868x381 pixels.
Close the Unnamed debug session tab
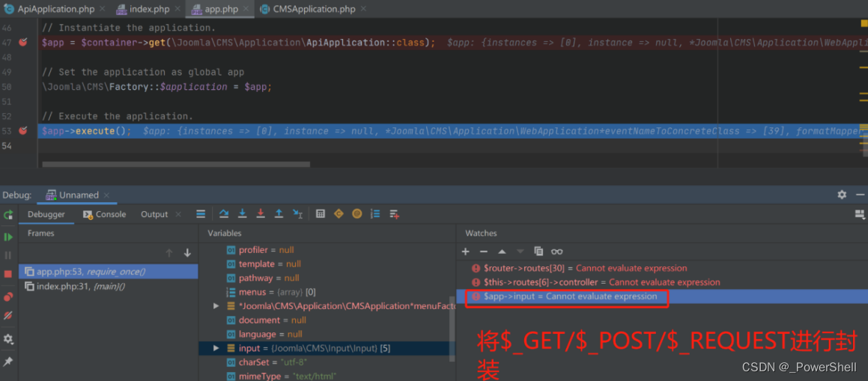(x=107, y=195)
